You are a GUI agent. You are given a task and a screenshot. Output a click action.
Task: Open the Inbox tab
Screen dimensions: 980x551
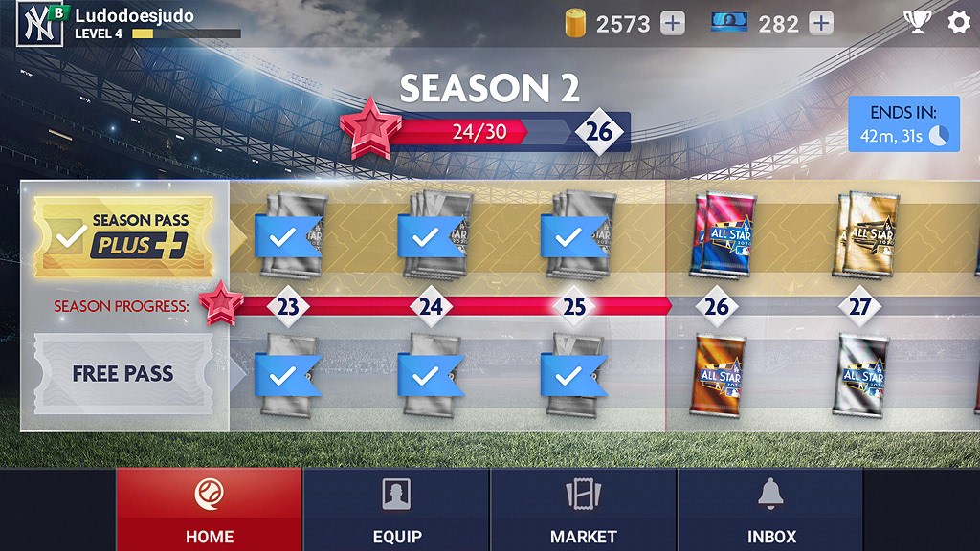coord(770,510)
